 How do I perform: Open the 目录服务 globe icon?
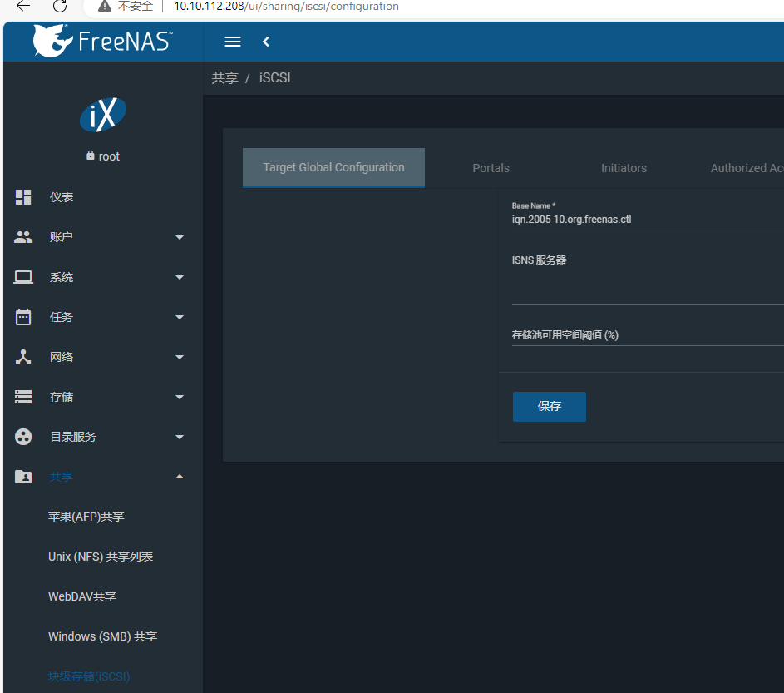(x=22, y=436)
